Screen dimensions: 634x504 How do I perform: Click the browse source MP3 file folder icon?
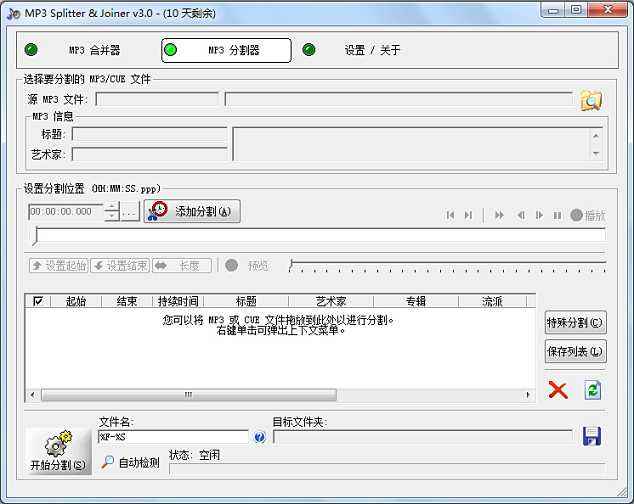tap(591, 100)
